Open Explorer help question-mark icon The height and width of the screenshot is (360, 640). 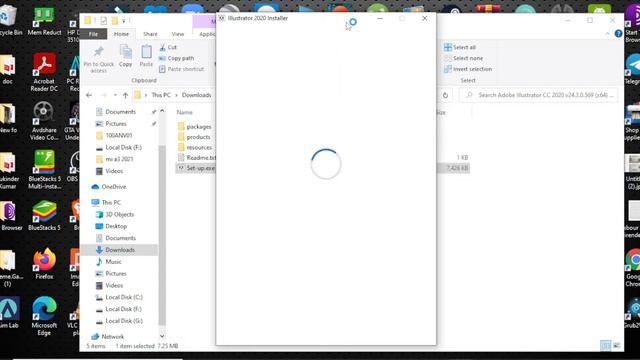pyautogui.click(x=618, y=34)
